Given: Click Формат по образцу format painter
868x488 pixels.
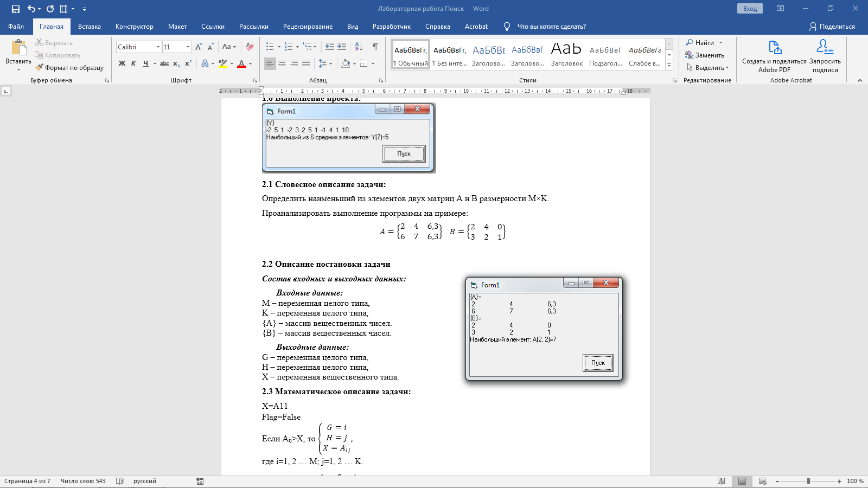Looking at the screenshot, I should click(69, 68).
